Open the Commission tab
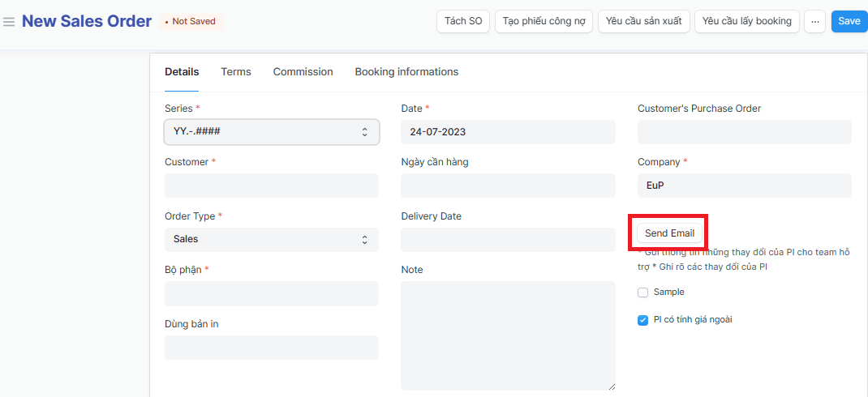Image resolution: width=868 pixels, height=397 pixels. (303, 72)
